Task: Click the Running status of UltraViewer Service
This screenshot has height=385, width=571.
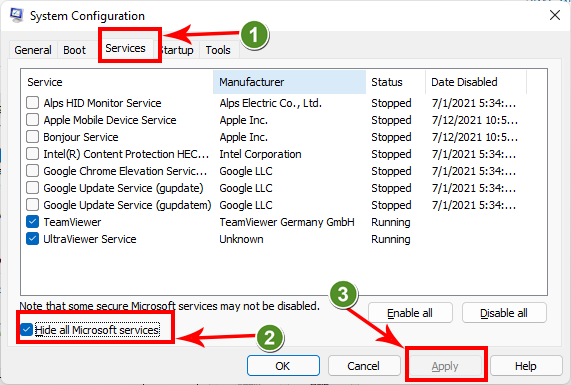Action: [391, 239]
